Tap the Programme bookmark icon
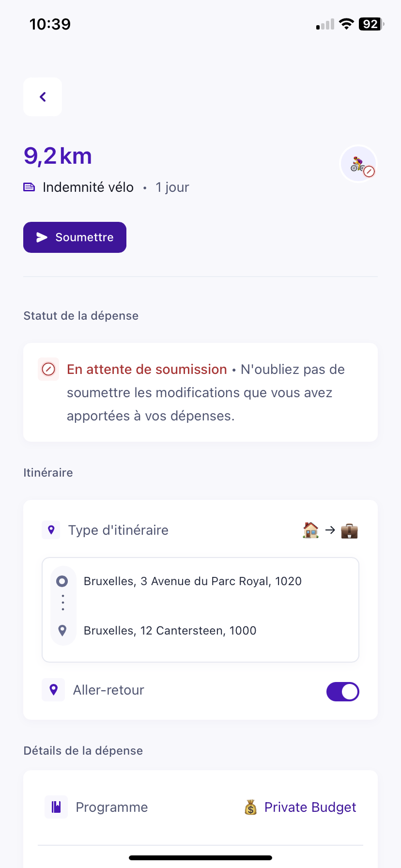 [56, 807]
